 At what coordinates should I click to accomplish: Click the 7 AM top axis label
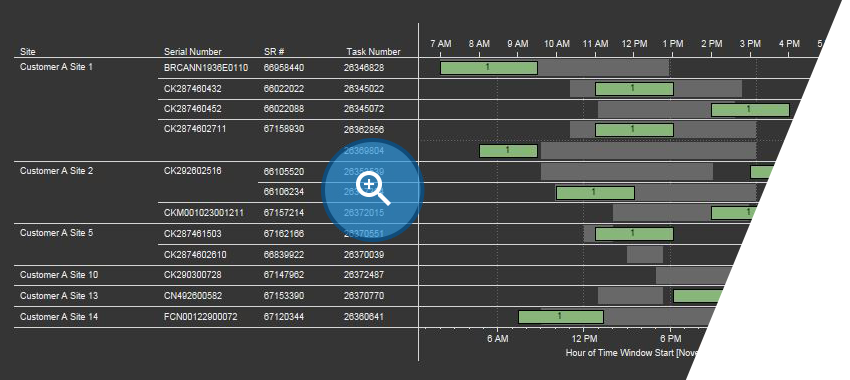pyautogui.click(x=441, y=43)
